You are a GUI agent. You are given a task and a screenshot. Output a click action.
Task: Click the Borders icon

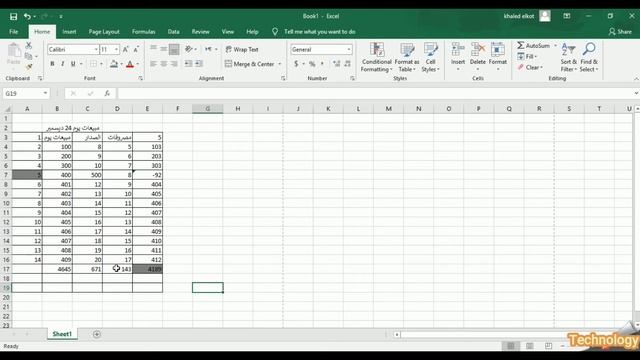point(93,64)
